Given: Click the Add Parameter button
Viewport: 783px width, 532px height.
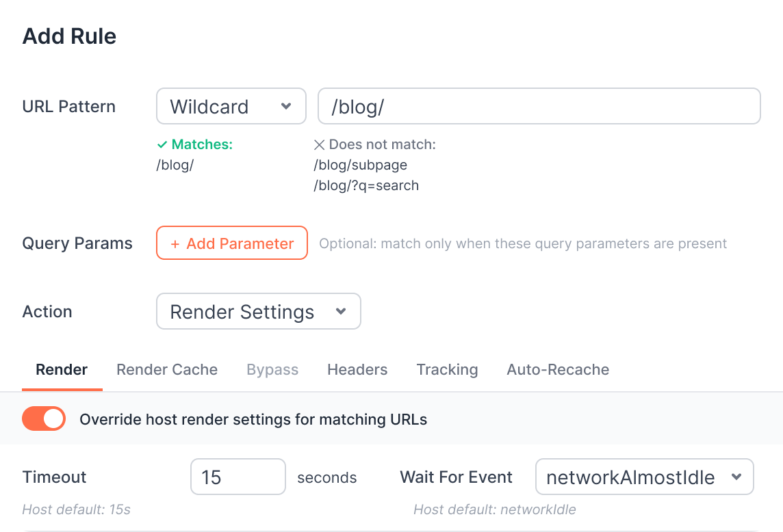Looking at the screenshot, I should 232,243.
